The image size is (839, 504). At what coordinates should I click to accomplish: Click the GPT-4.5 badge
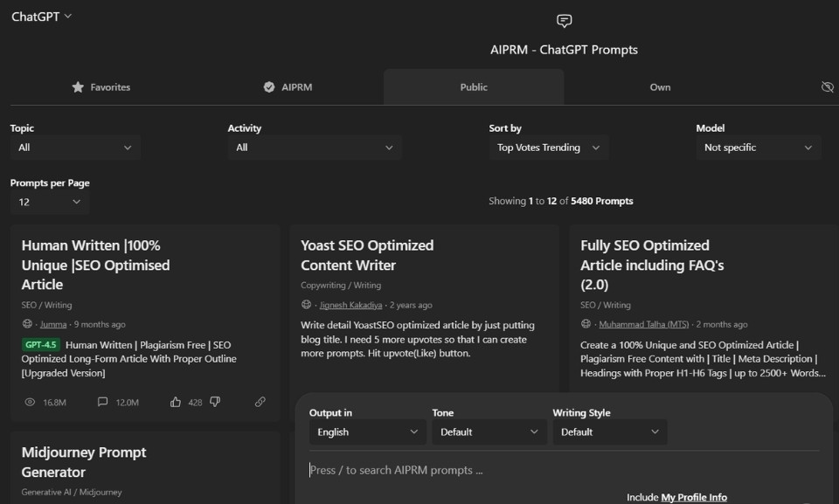[x=41, y=344]
